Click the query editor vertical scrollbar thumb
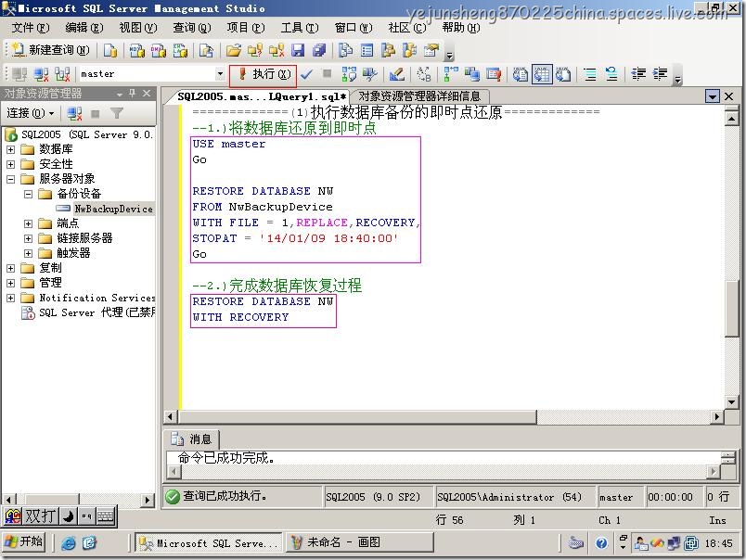Screen dimensions: 746x560 (x=731, y=309)
